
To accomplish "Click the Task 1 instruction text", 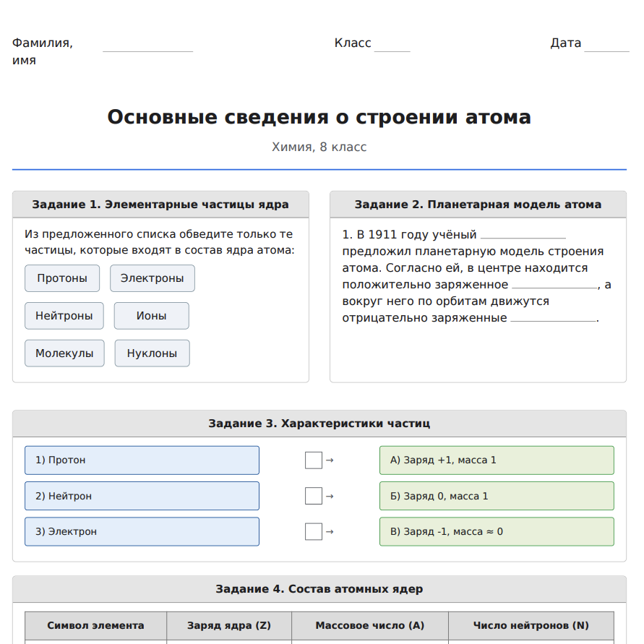I will click(159, 242).
